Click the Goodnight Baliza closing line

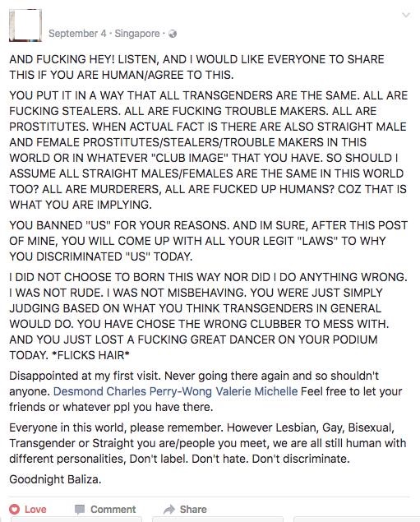[x=55, y=479]
